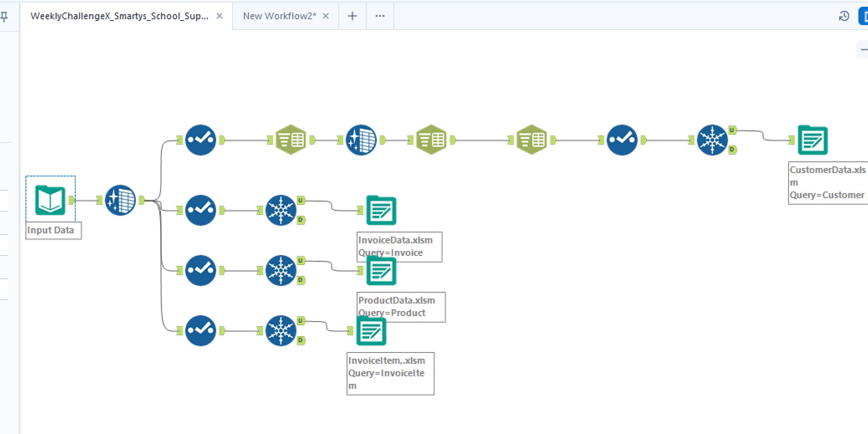Image resolution: width=868 pixels, height=434 pixels.
Task: Select the Input Data tool icon
Action: click(50, 200)
